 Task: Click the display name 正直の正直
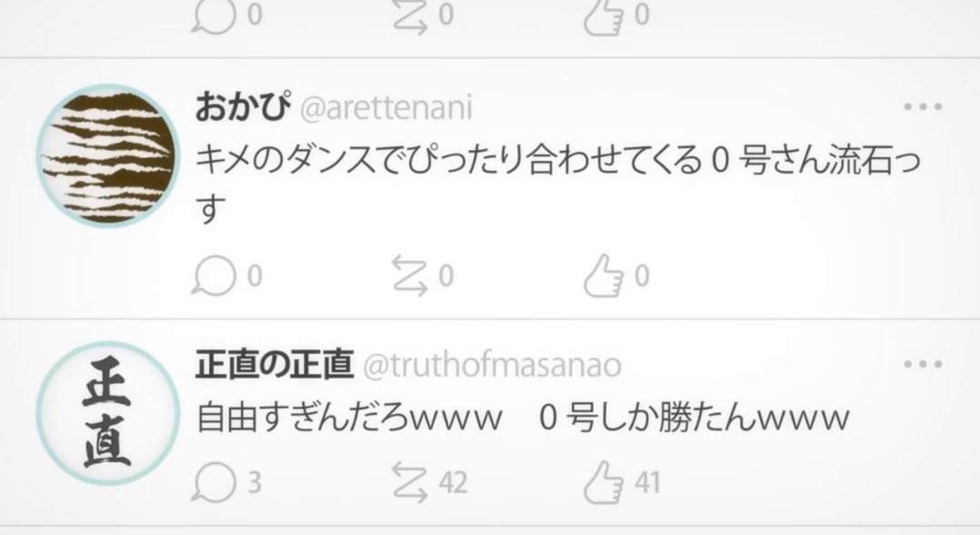pos(275,364)
